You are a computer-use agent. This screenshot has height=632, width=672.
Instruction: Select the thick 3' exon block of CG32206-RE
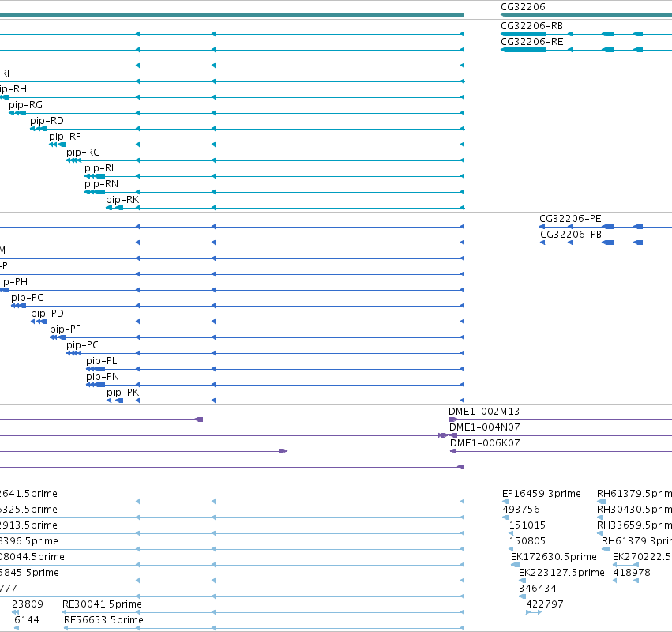pos(524,50)
